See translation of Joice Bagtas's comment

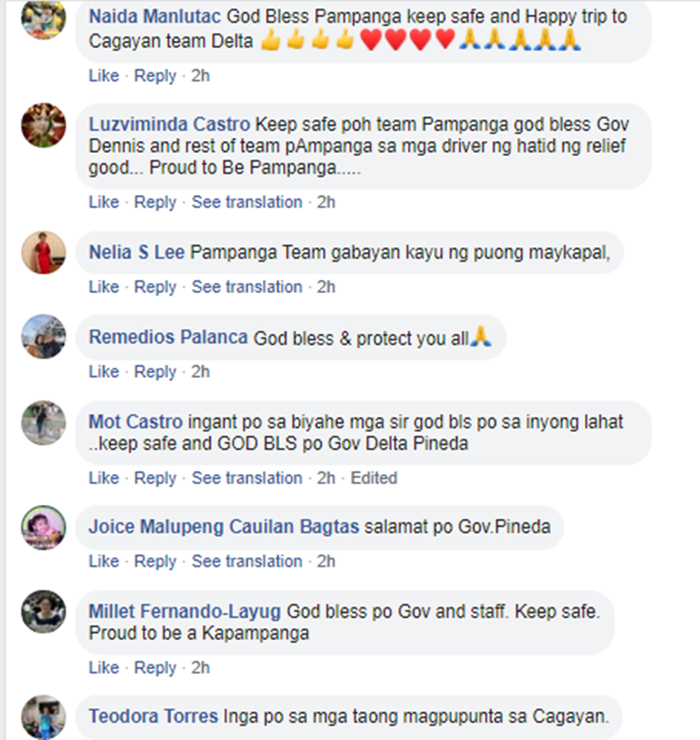coord(246,561)
